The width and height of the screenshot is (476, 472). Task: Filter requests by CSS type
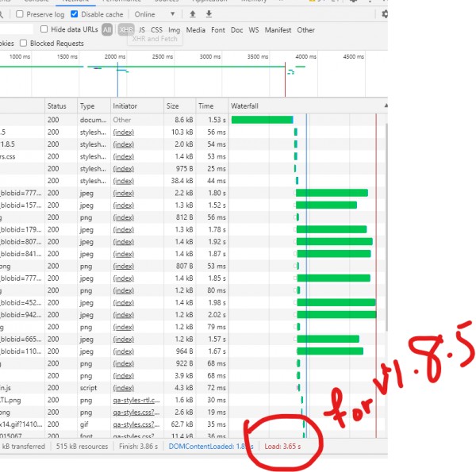point(157,29)
